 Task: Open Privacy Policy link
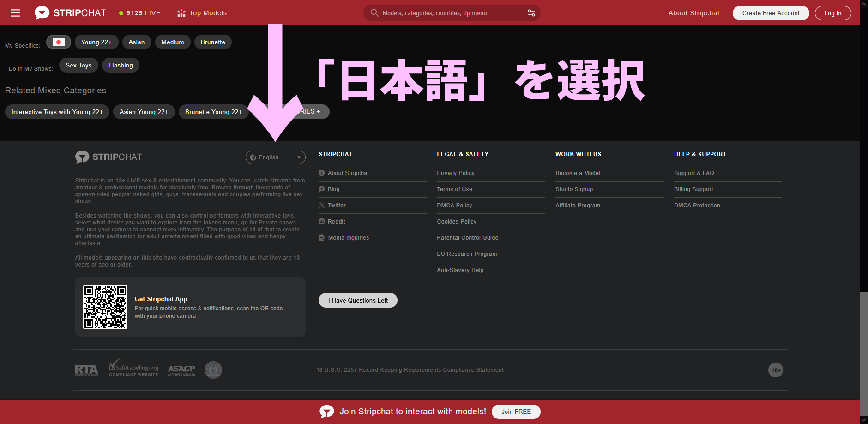456,173
